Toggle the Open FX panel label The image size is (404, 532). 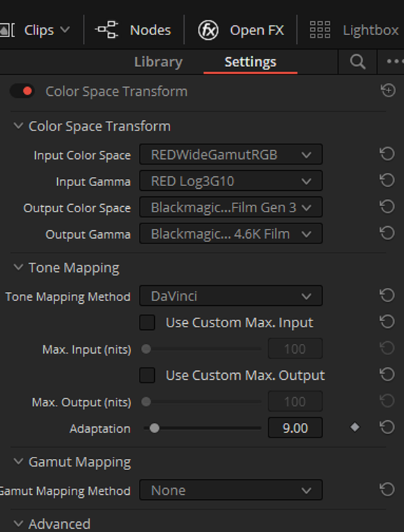(256, 30)
